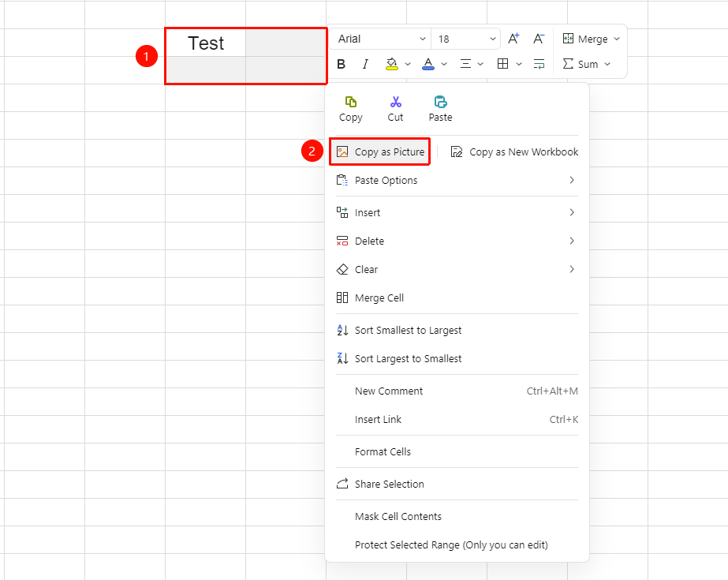Expand the alignment options arrow
The width and height of the screenshot is (728, 580).
[x=480, y=64]
